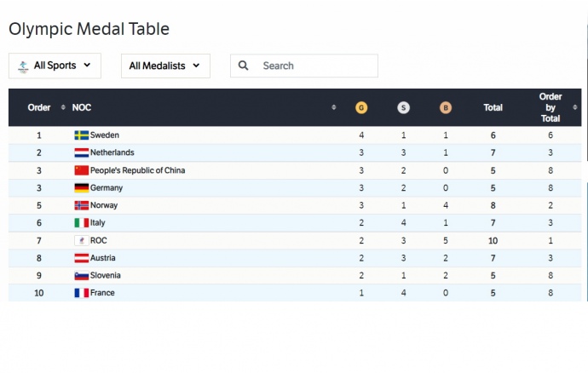Sort table by the NOC column arrows
The width and height of the screenshot is (588, 373).
334,108
